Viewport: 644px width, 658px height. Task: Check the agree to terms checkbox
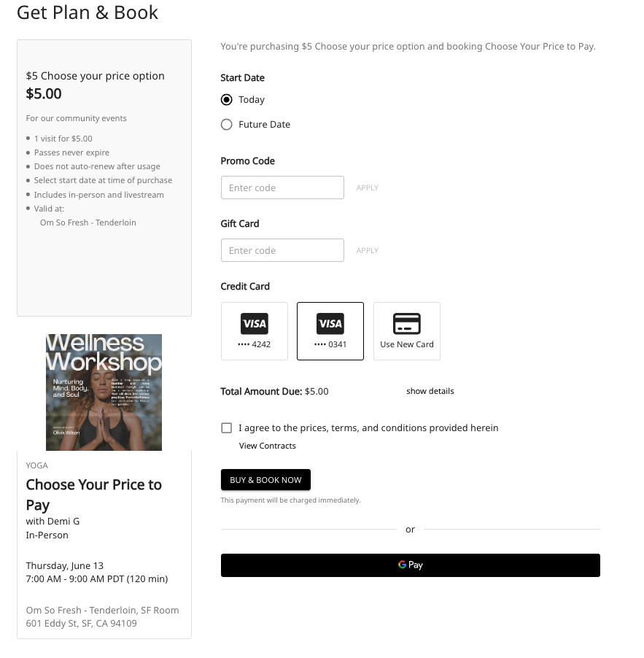(x=227, y=428)
